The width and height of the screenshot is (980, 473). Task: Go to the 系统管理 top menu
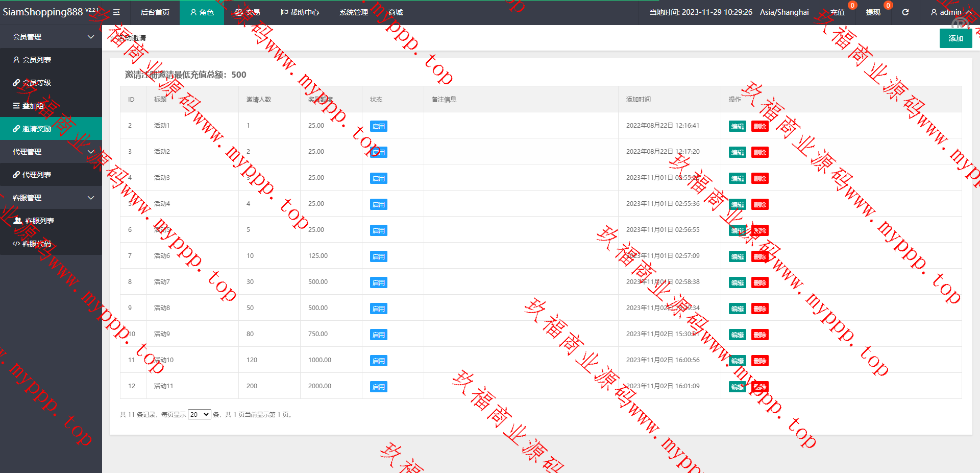pyautogui.click(x=353, y=12)
